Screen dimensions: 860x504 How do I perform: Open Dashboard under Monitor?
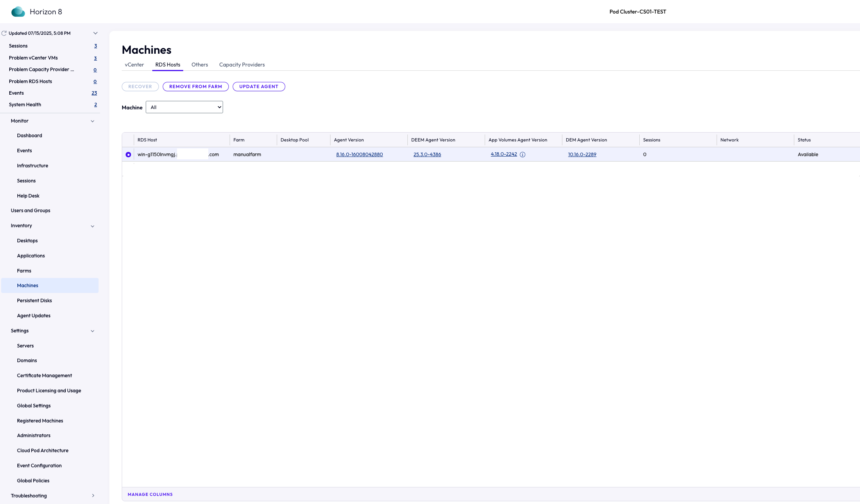[x=29, y=135]
